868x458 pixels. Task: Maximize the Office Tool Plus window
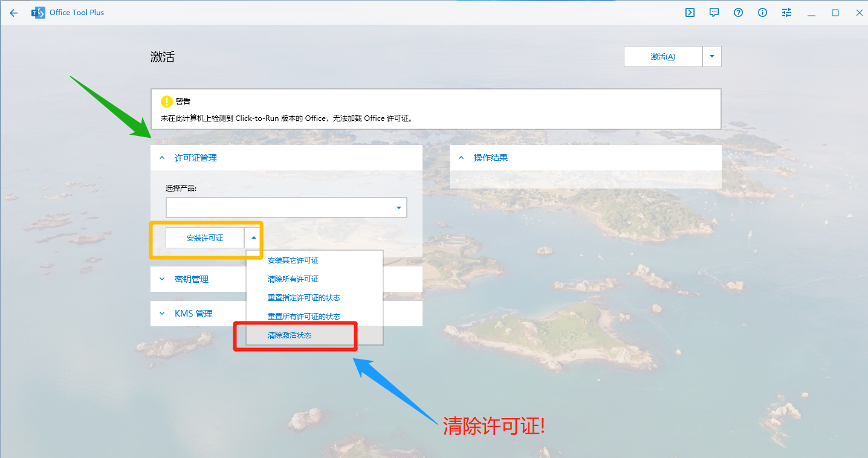click(x=835, y=13)
